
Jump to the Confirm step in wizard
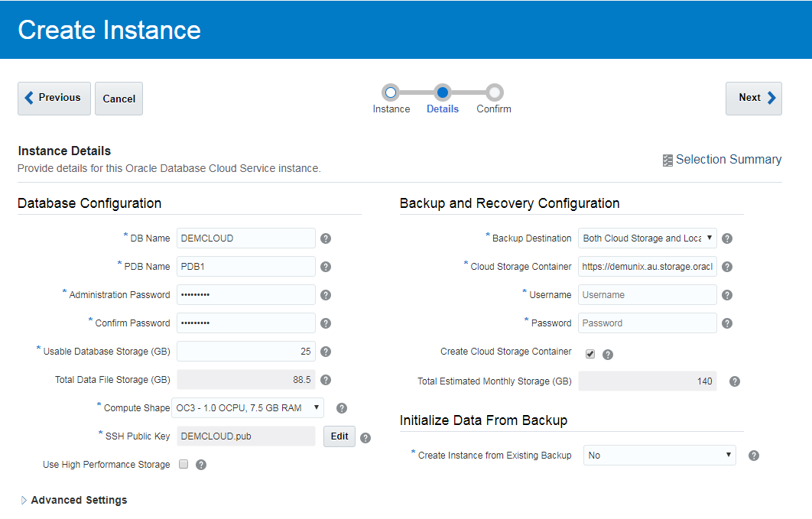494,92
